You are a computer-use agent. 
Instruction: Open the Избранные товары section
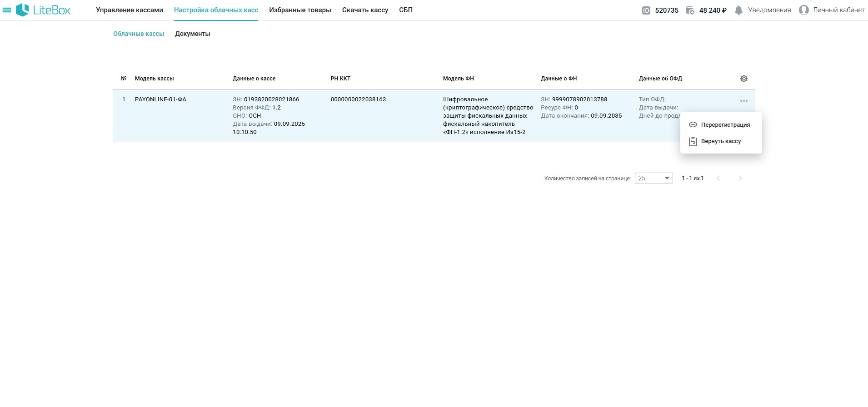pyautogui.click(x=300, y=10)
